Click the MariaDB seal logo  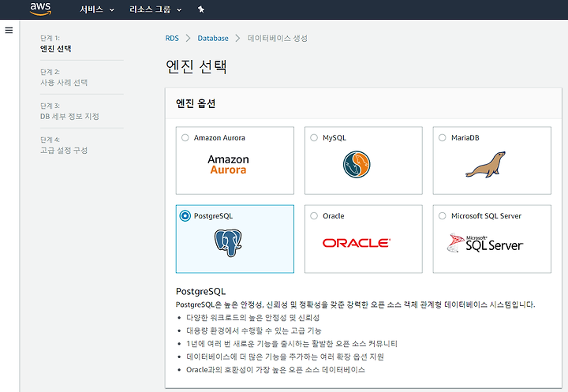click(x=485, y=165)
